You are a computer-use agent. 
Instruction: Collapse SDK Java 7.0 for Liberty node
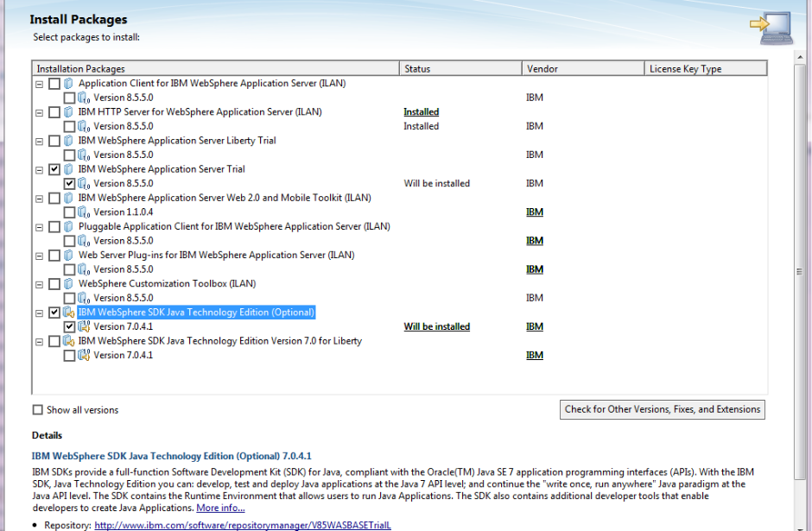[x=40, y=342]
